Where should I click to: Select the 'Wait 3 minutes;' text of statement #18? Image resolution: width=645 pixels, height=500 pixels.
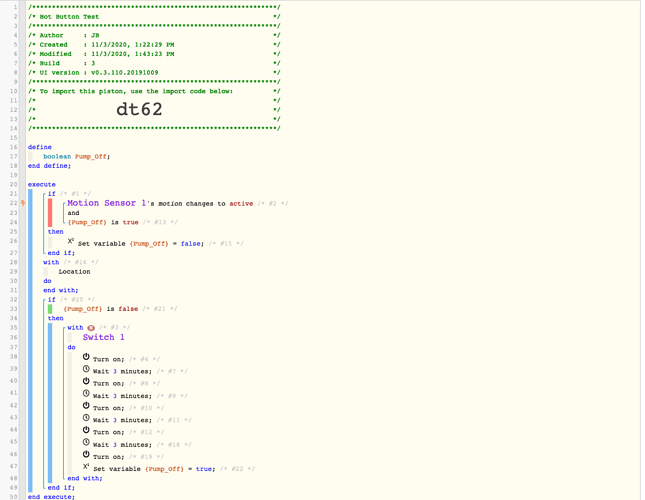[122, 445]
